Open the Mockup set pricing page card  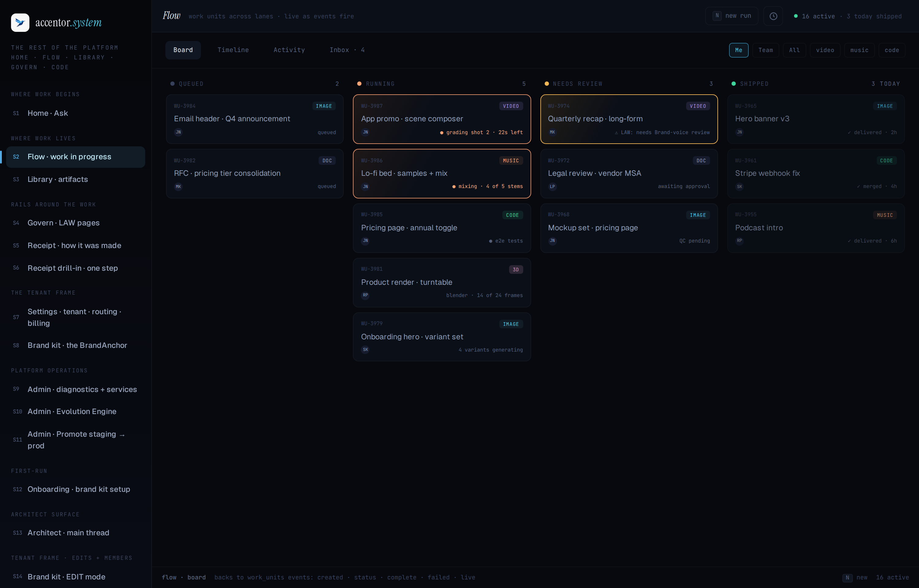629,228
